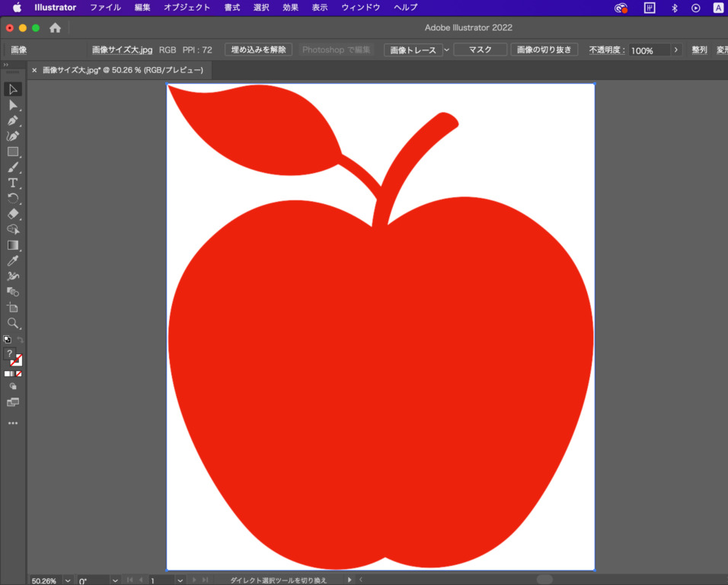Open the 編集 menu

(x=142, y=8)
